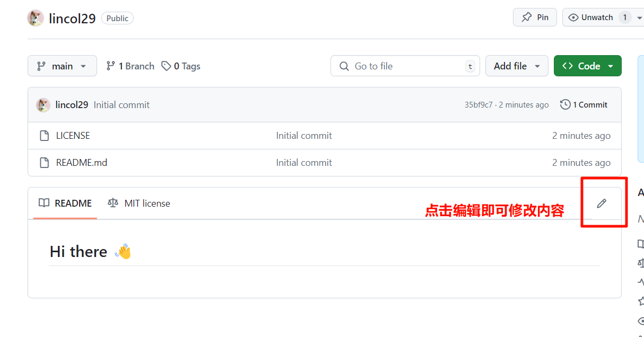Click the LICENSE file icon
This screenshot has height=337, width=644.
[45, 136]
